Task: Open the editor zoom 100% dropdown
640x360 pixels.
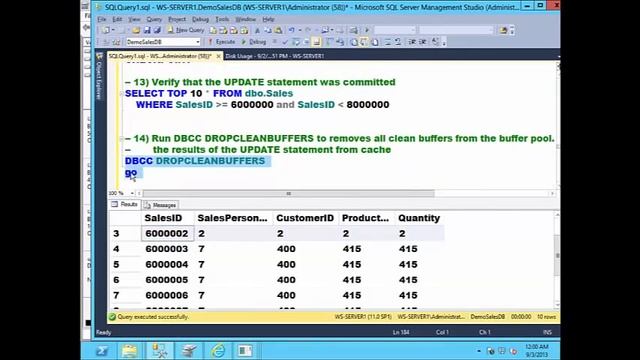Action: 132,193
